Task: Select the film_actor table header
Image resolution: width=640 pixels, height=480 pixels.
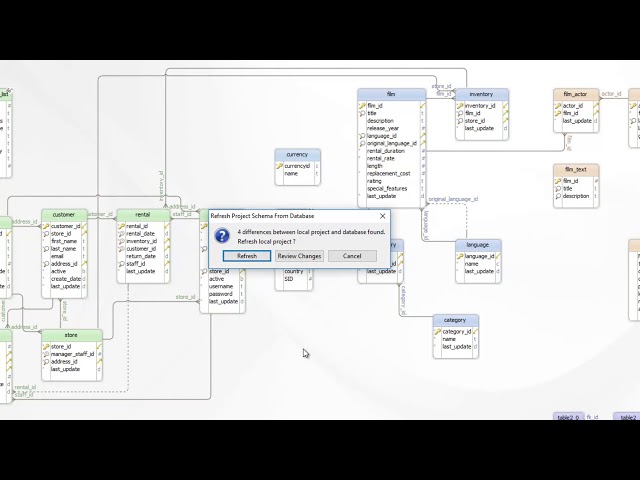Action: coord(576,94)
